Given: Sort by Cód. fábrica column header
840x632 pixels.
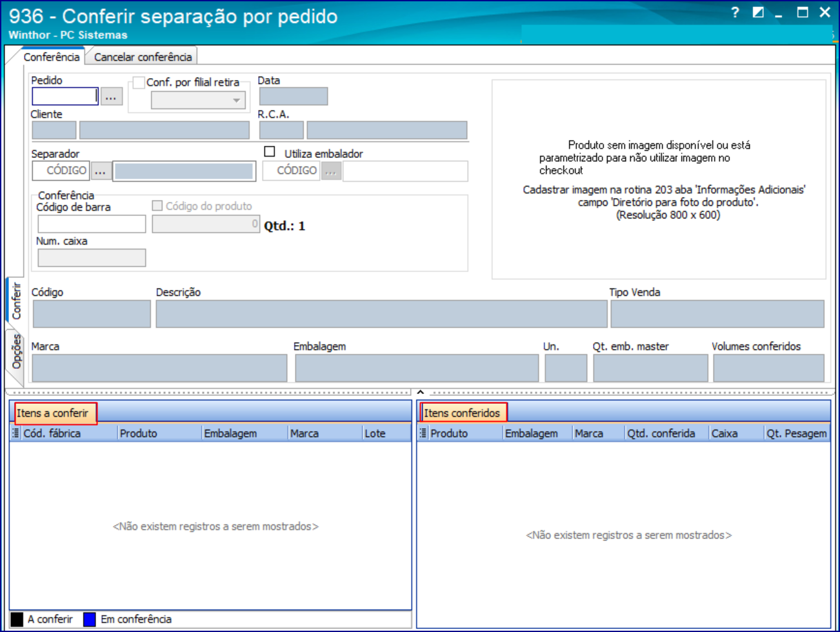Looking at the screenshot, I should click(x=69, y=433).
